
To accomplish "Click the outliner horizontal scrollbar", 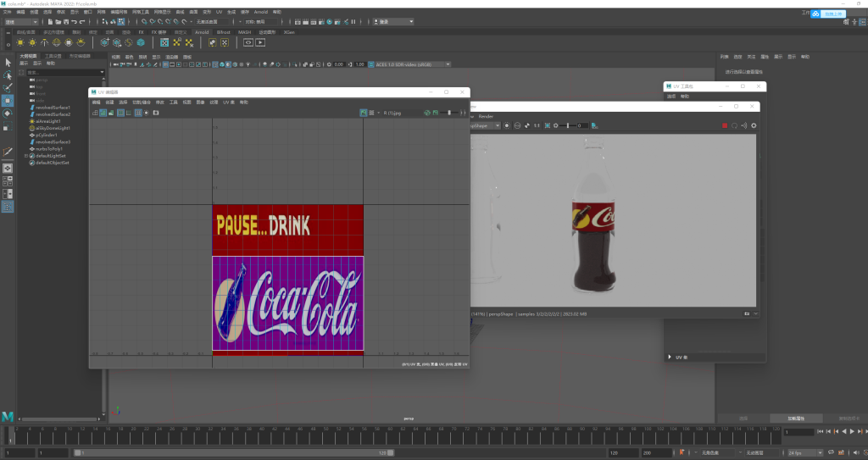I will [x=59, y=419].
